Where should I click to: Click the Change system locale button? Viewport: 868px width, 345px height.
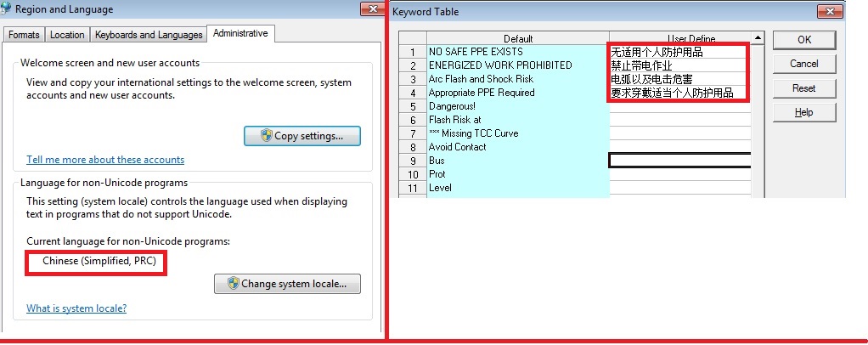(x=287, y=284)
